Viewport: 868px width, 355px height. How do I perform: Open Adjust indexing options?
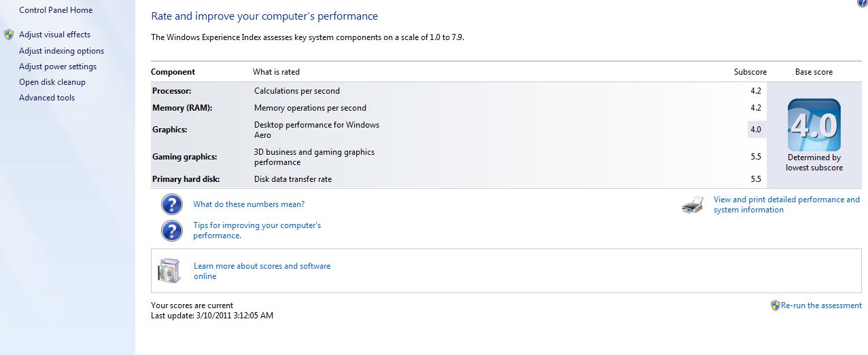[x=62, y=51]
